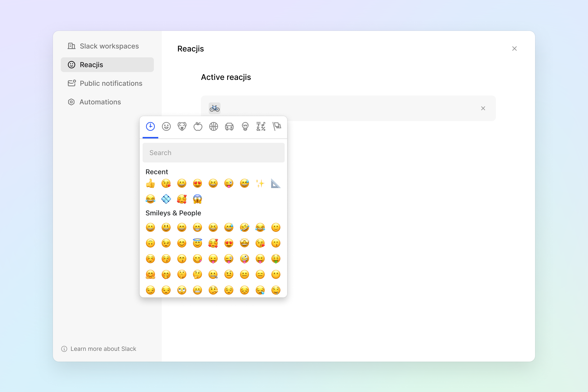This screenshot has height=392, width=588.
Task: Pick the thumbs up emoji in Recent
Action: tap(150, 184)
